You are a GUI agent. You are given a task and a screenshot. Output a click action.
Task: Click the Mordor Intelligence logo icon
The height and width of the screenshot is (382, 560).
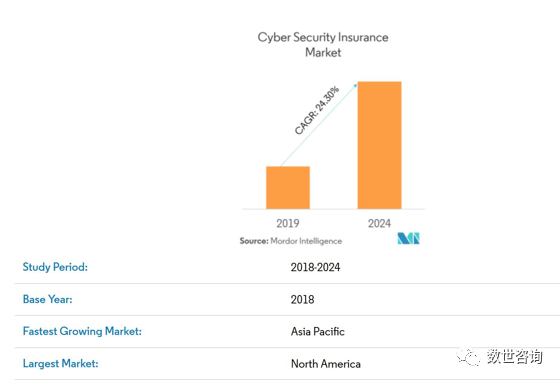(x=408, y=238)
